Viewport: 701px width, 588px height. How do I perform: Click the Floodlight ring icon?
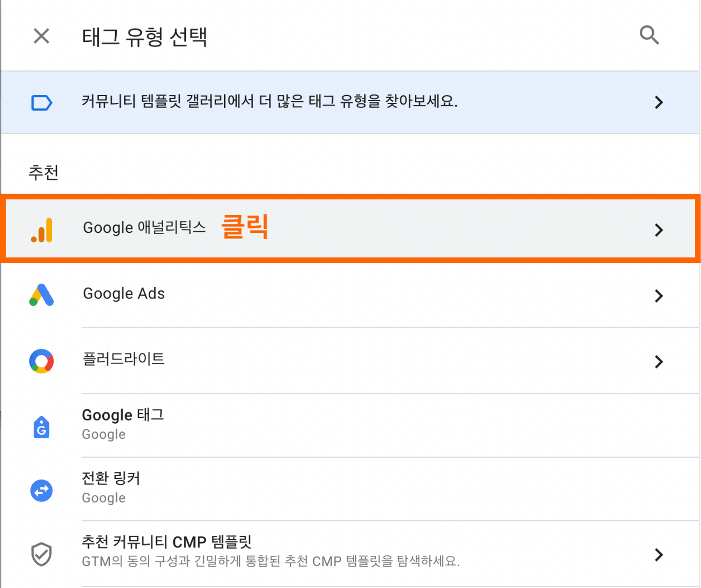pyautogui.click(x=42, y=361)
